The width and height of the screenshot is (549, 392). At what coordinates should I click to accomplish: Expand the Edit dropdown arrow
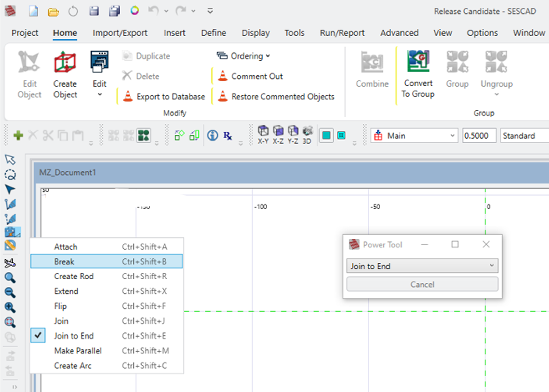click(x=100, y=94)
